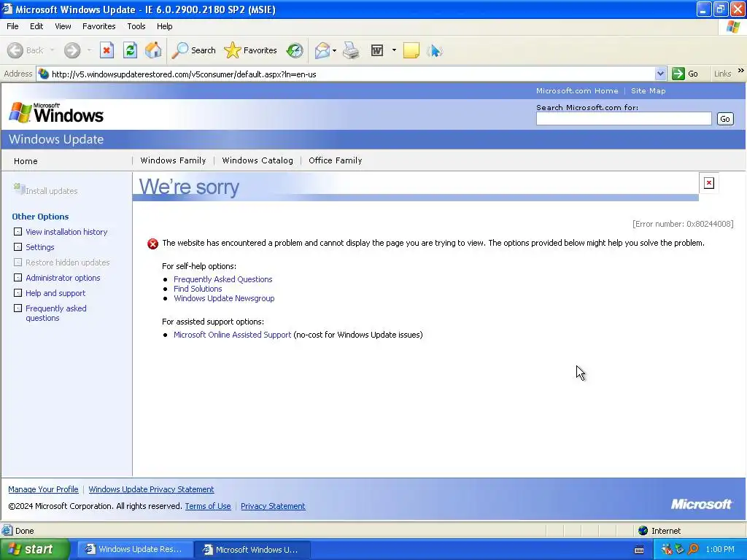The height and width of the screenshot is (560, 747).
Task: Refresh the page with the green arrows icon
Action: [130, 50]
